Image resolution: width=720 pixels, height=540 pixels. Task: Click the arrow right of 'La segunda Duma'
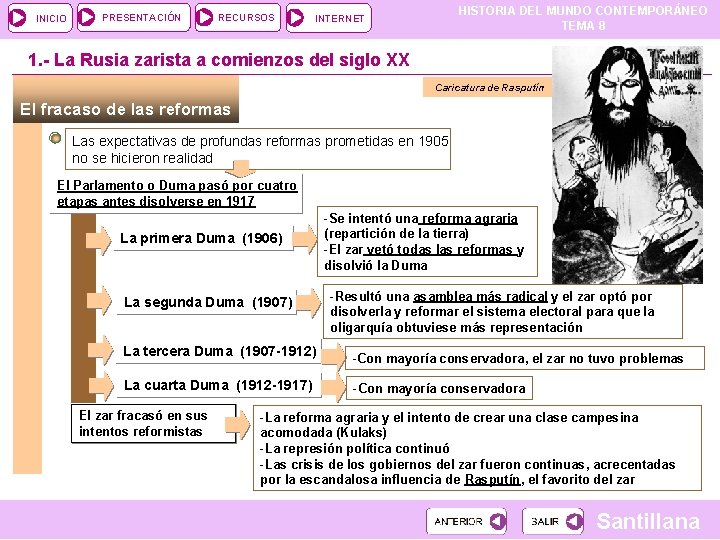tap(309, 303)
